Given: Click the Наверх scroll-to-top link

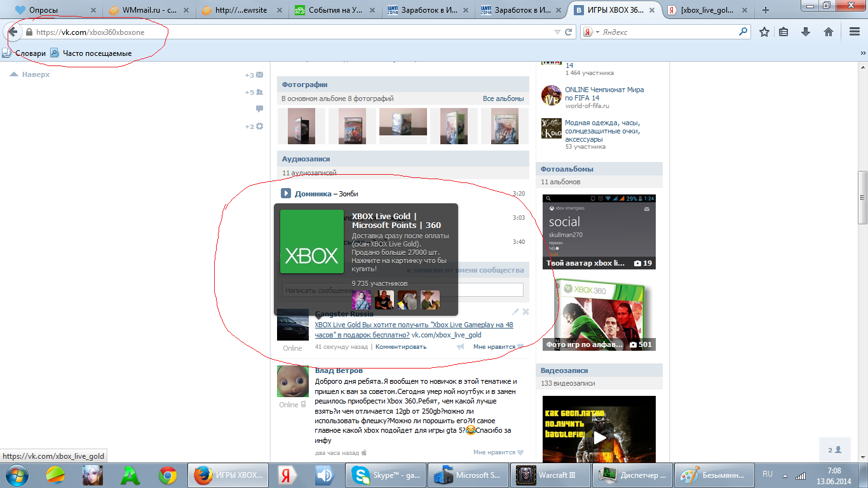Looking at the screenshot, I should (29, 74).
